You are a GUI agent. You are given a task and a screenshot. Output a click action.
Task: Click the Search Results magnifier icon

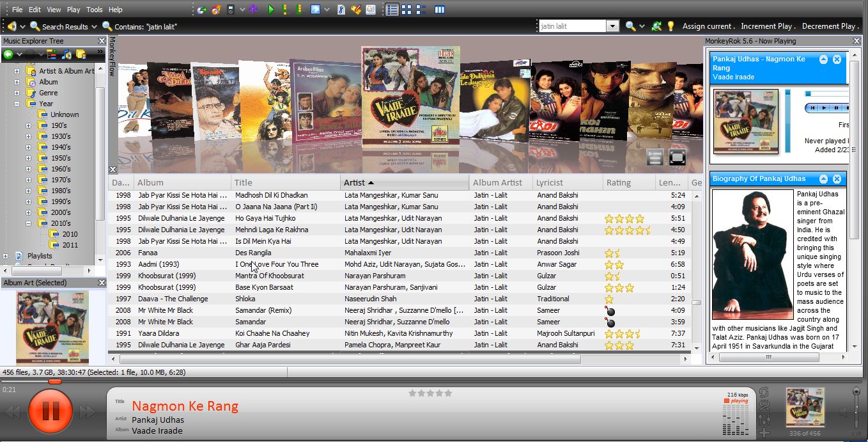35,26
